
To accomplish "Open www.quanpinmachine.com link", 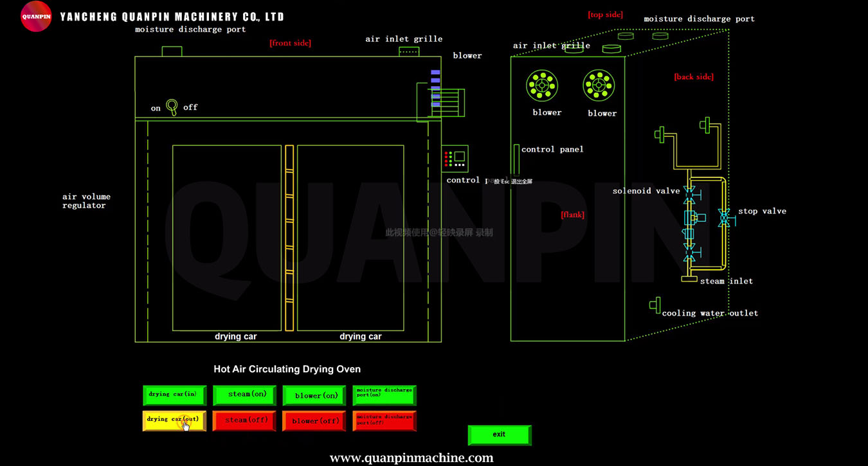I will click(x=411, y=458).
